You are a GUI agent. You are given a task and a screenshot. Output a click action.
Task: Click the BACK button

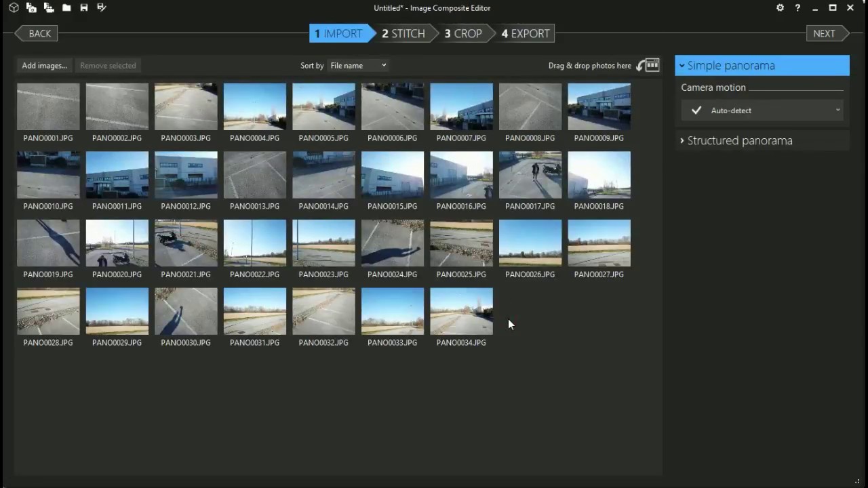pos(37,33)
